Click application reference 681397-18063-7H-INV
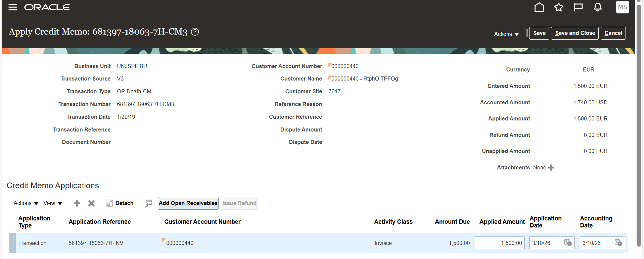 tap(96, 243)
